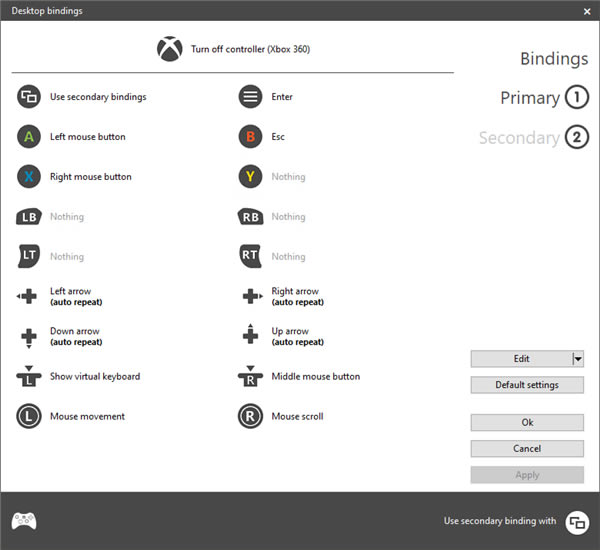Select the red B button icon
The width and height of the screenshot is (600, 550).
click(x=250, y=137)
